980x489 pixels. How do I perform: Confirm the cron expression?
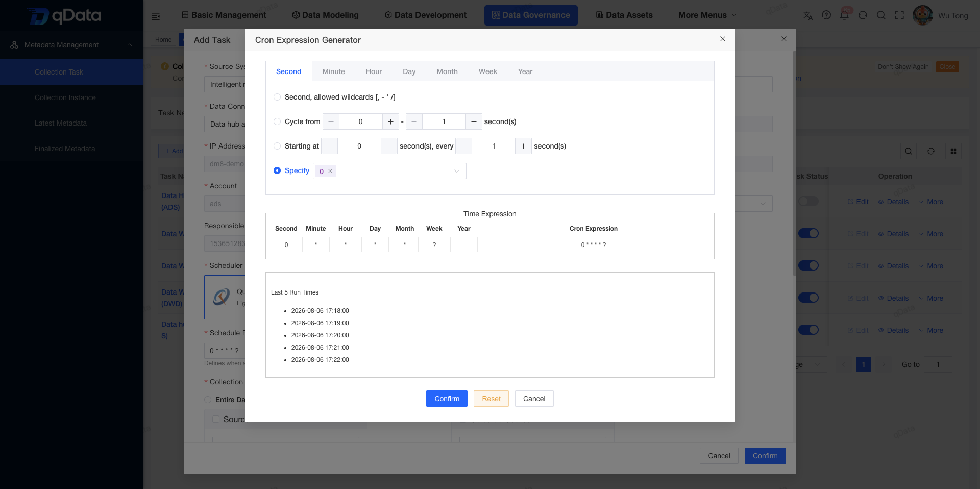447,399
